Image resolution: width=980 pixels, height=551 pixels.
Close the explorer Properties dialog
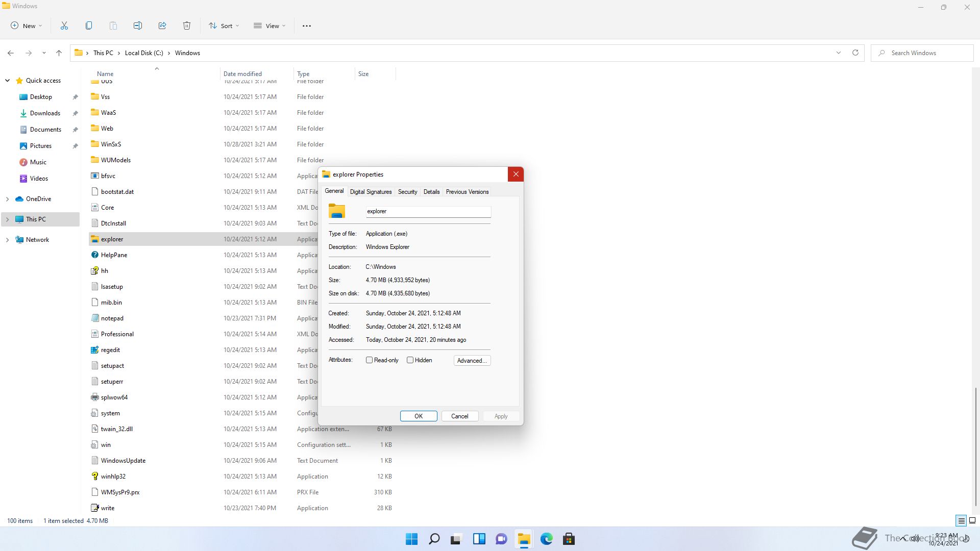click(516, 174)
